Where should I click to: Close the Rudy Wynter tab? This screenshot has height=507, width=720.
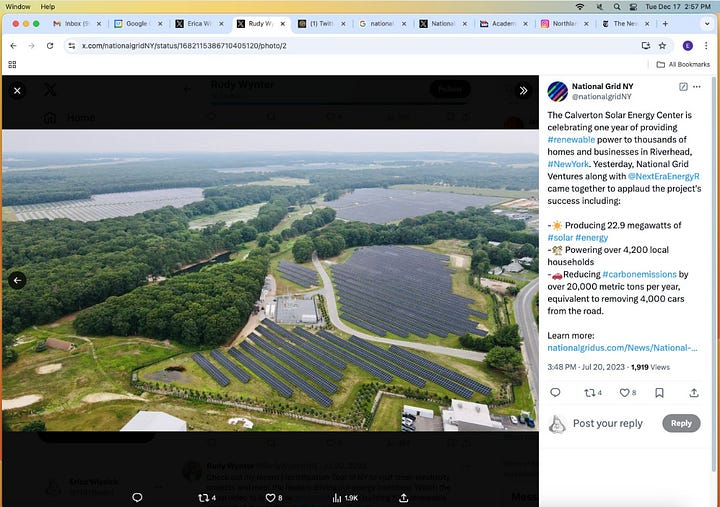(282, 23)
